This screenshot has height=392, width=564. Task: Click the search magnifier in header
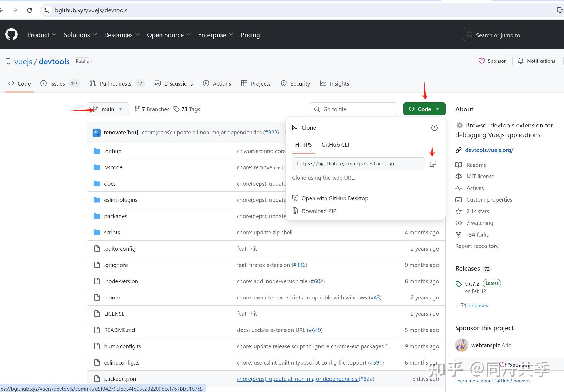469,35
